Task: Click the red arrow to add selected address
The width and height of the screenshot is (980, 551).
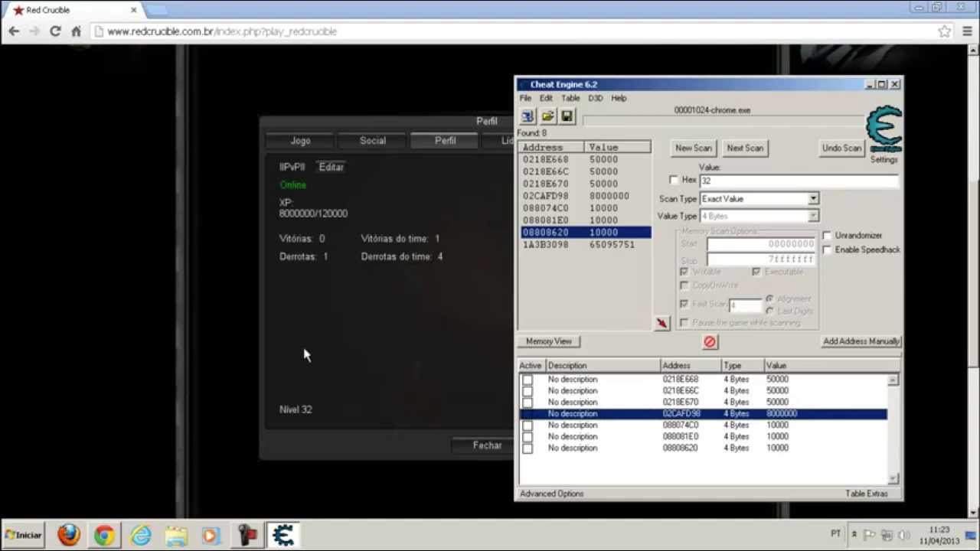Action: pyautogui.click(x=662, y=324)
